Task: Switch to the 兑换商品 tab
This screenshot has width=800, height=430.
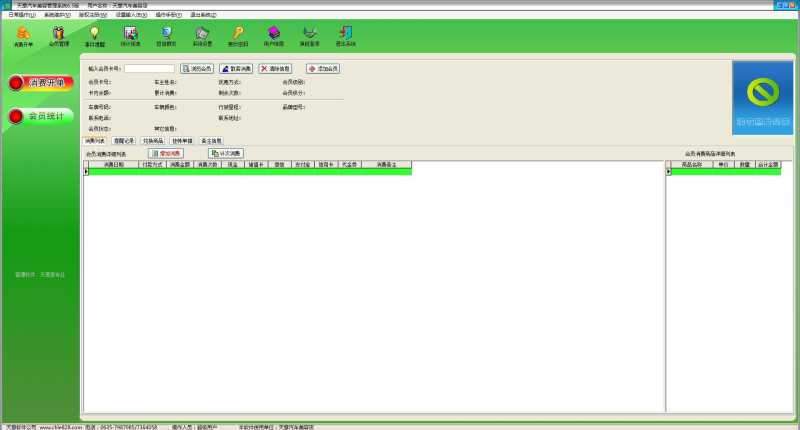Action: 153,141
